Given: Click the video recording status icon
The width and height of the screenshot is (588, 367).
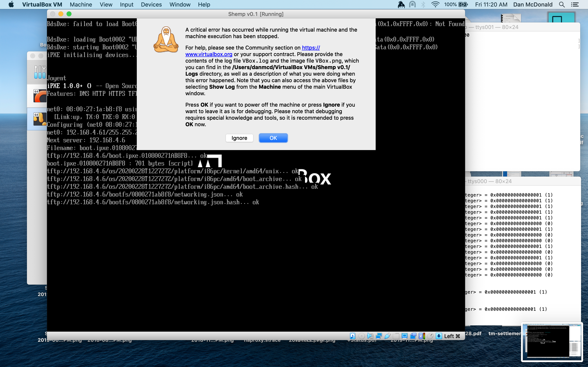Looking at the screenshot, I should (x=413, y=336).
